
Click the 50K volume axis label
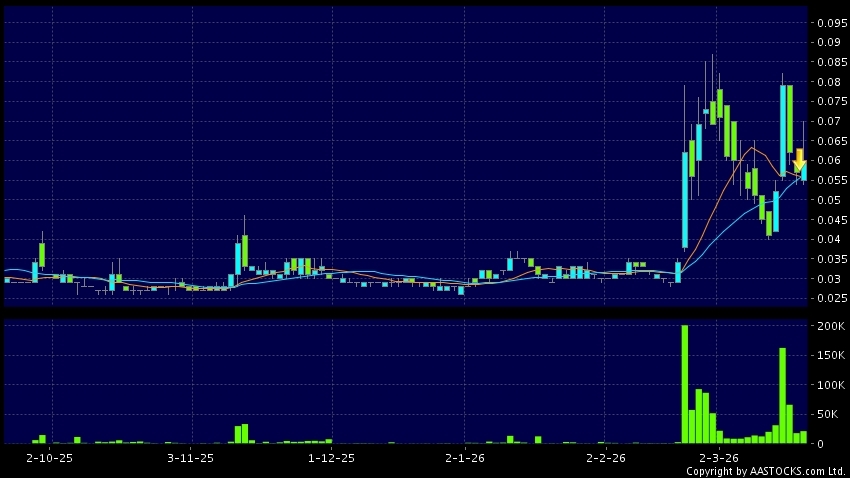click(828, 414)
